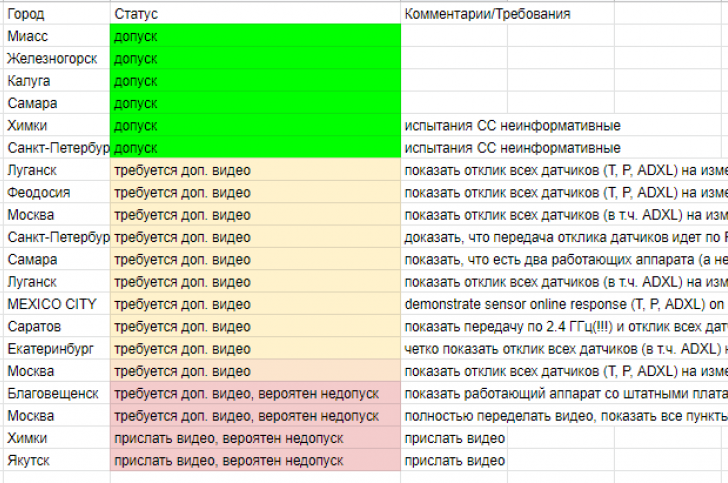
Task: Select the Феодосия city cell
Action: (x=57, y=192)
